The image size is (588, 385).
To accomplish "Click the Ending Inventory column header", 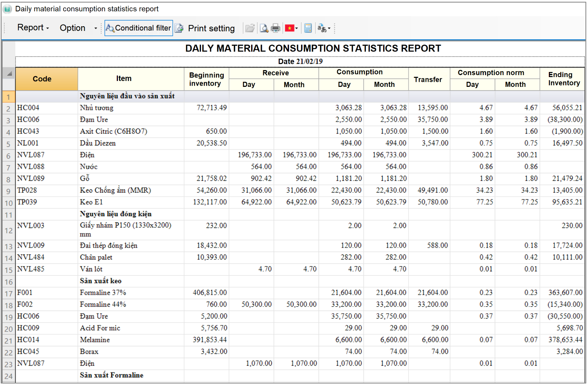I will (562, 79).
